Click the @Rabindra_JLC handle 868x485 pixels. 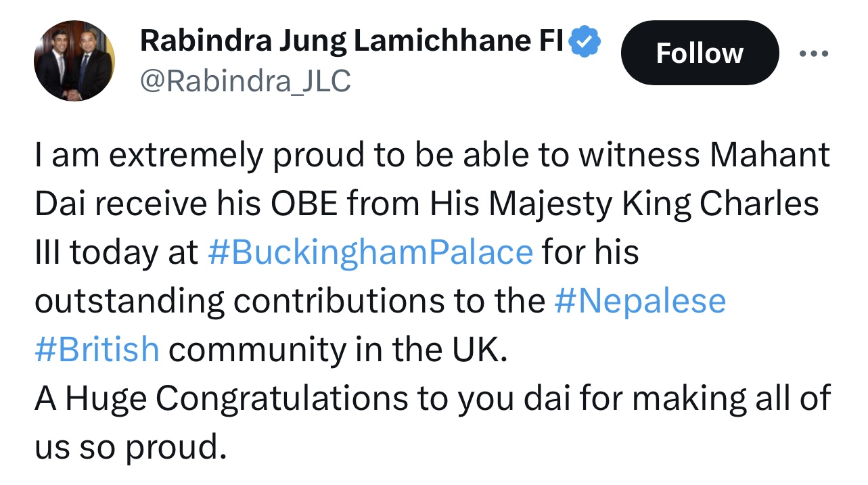click(x=245, y=81)
